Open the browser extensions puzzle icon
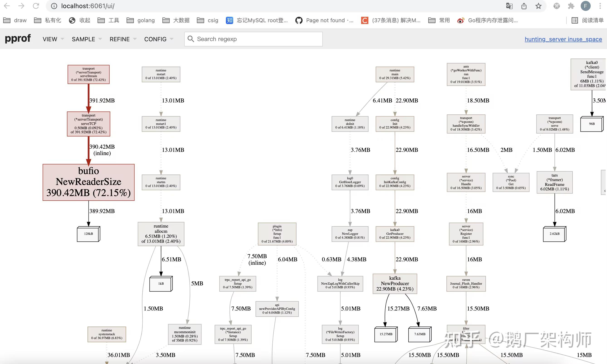 (x=571, y=6)
